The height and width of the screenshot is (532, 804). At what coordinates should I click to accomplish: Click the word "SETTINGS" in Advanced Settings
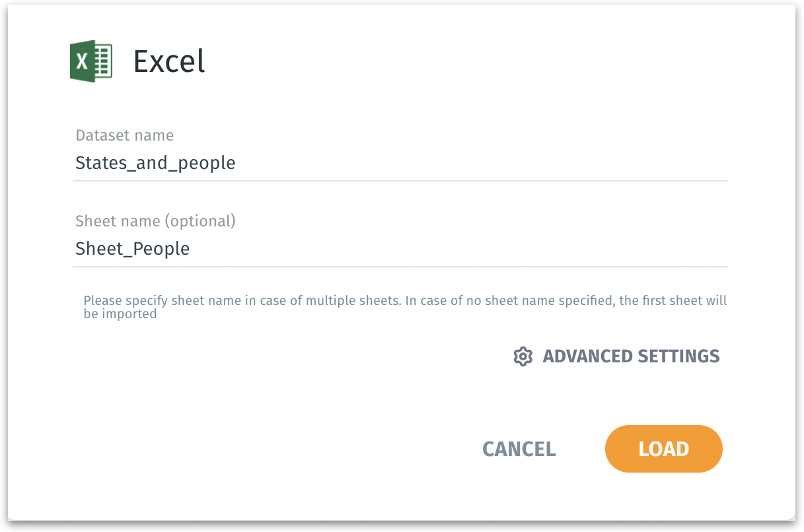[x=678, y=356]
